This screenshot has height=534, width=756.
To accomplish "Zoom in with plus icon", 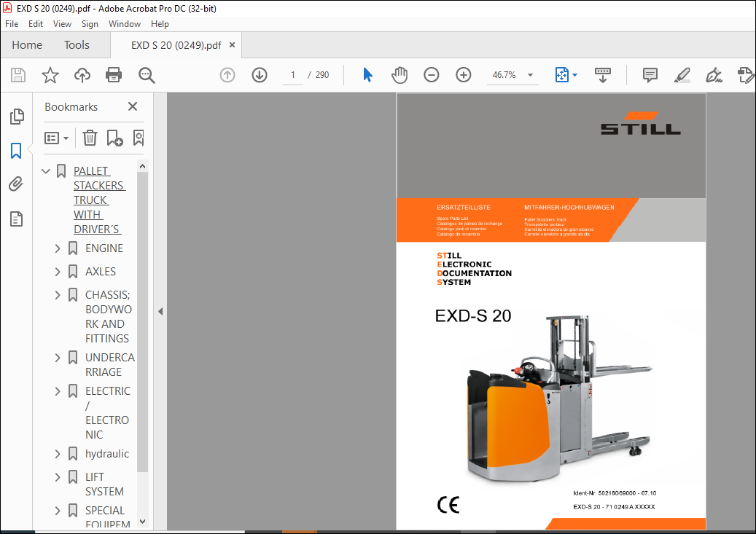I will coord(464,75).
